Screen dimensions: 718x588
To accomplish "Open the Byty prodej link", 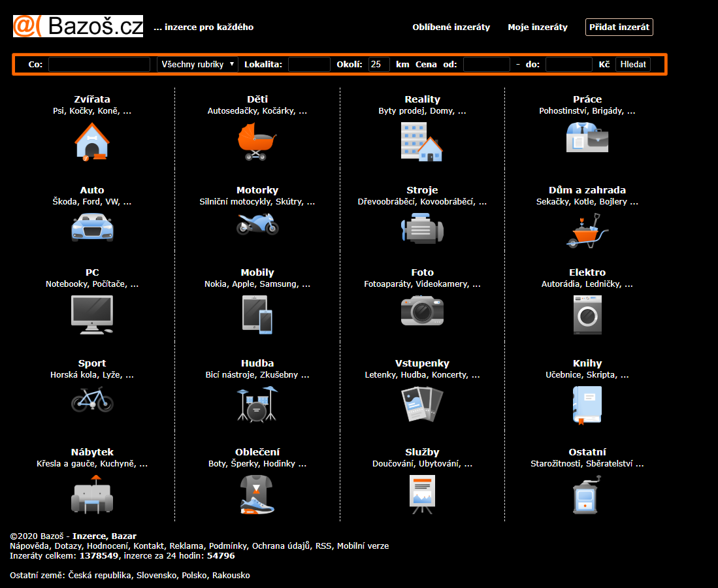I will 401,111.
